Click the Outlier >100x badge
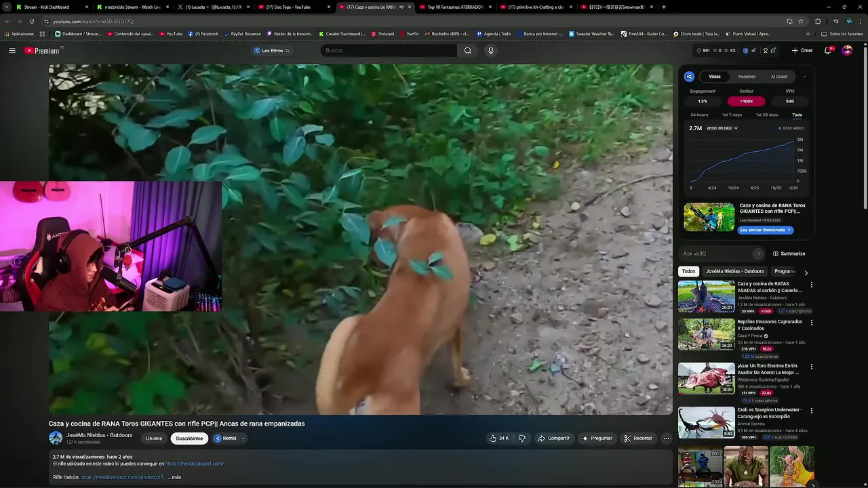 click(x=746, y=101)
